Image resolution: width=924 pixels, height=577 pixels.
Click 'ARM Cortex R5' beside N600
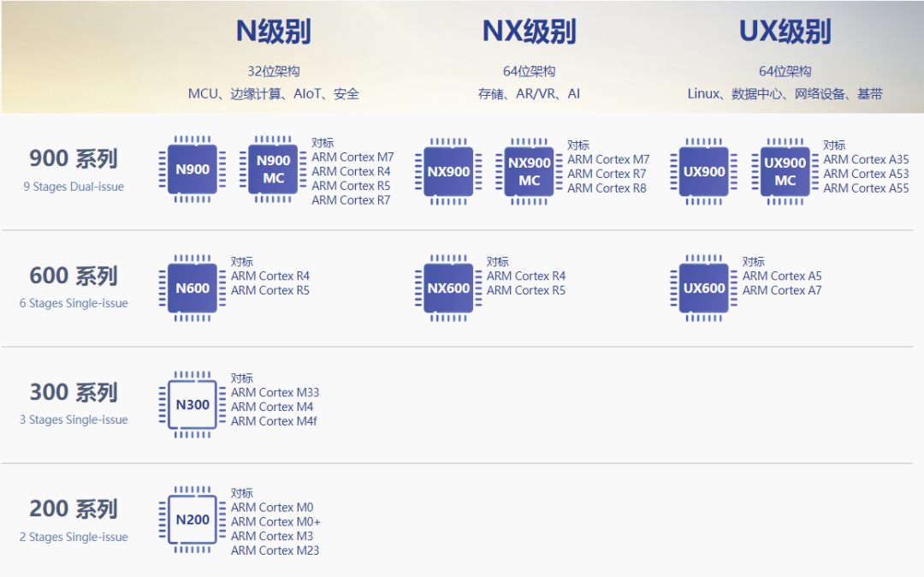tap(270, 290)
